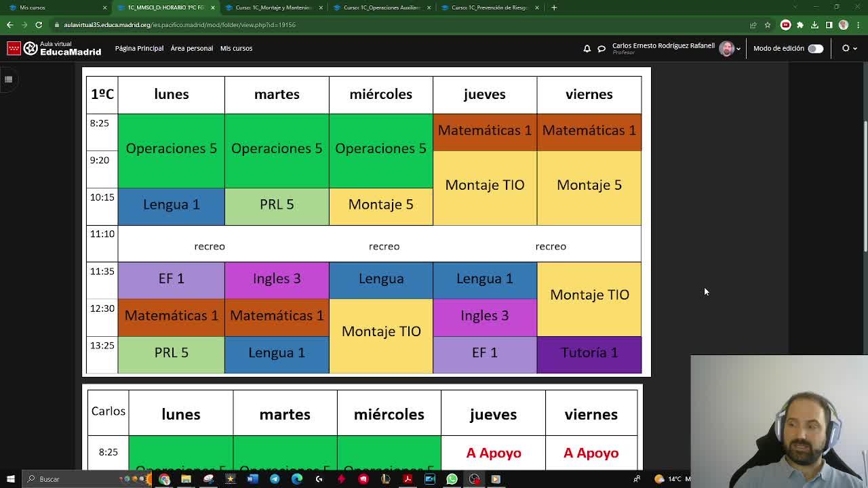Click the 11:10 time label
The image size is (868, 488).
click(x=102, y=234)
